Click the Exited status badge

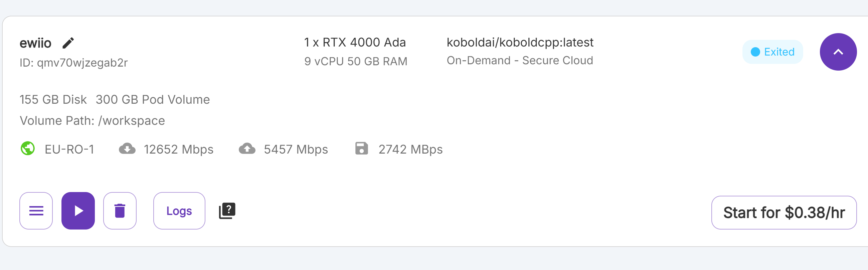coord(772,52)
